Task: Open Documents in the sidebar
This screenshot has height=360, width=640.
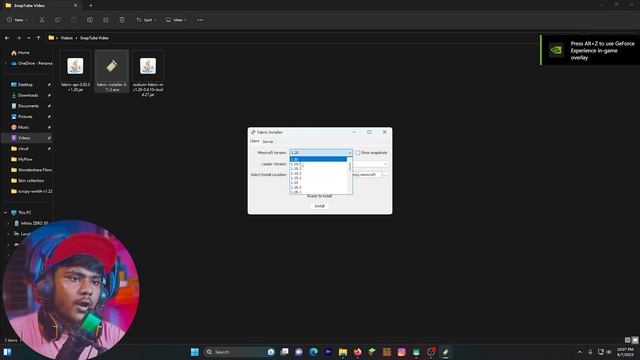Action: click(x=28, y=106)
